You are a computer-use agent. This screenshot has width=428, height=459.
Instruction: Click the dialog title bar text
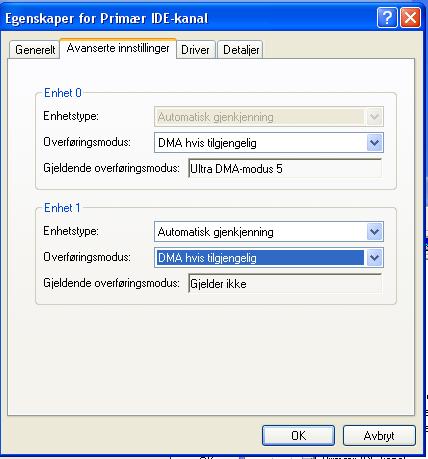(x=107, y=18)
